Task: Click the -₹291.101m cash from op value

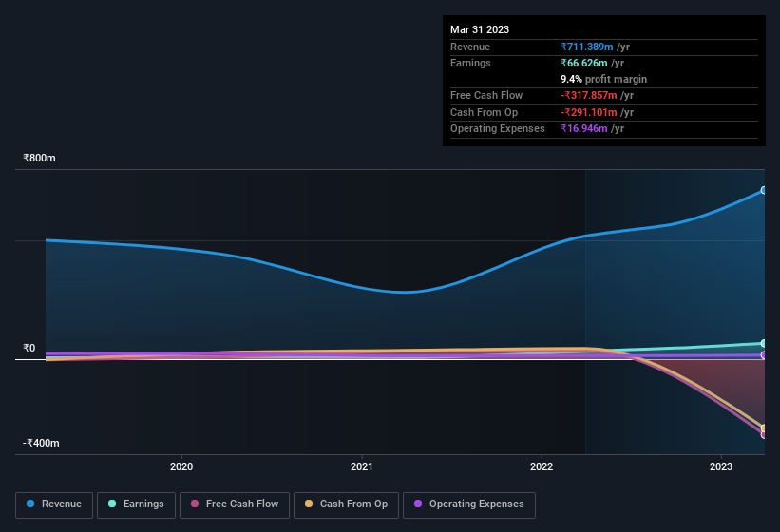Action: point(588,112)
